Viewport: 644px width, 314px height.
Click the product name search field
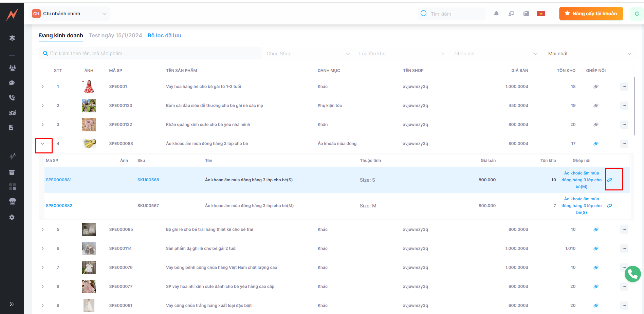coord(150,53)
